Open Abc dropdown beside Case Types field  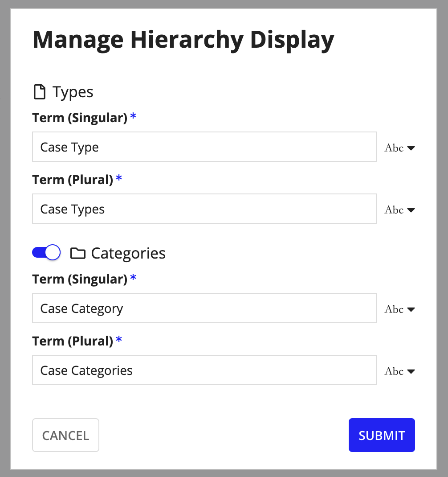[399, 210]
